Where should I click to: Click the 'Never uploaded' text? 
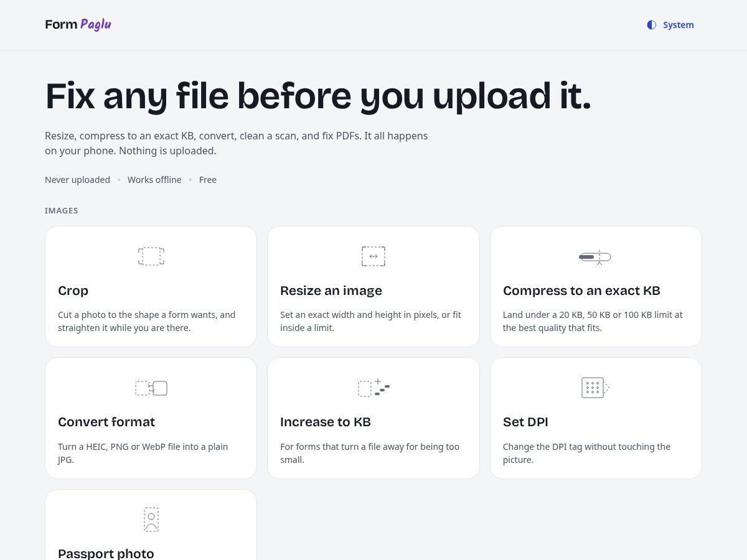click(x=77, y=180)
